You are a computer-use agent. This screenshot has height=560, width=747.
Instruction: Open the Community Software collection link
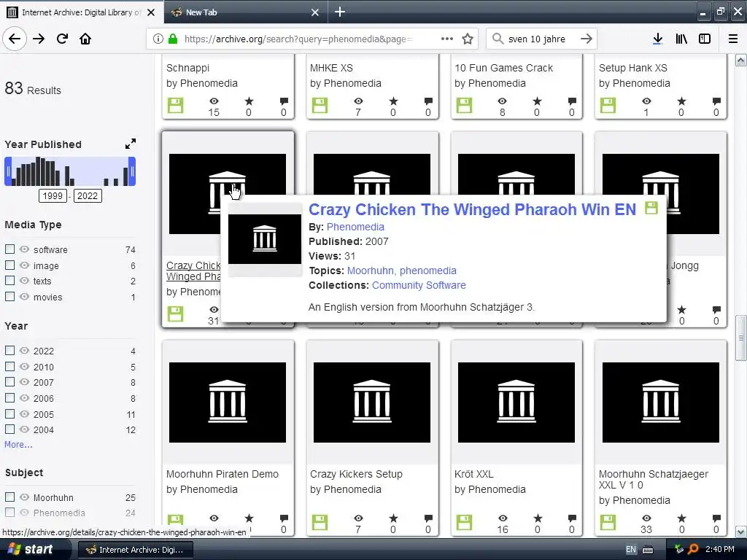pyautogui.click(x=419, y=285)
